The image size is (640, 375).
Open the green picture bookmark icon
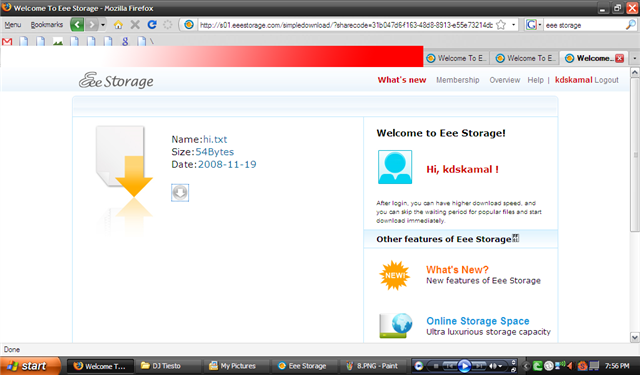coord(58,41)
